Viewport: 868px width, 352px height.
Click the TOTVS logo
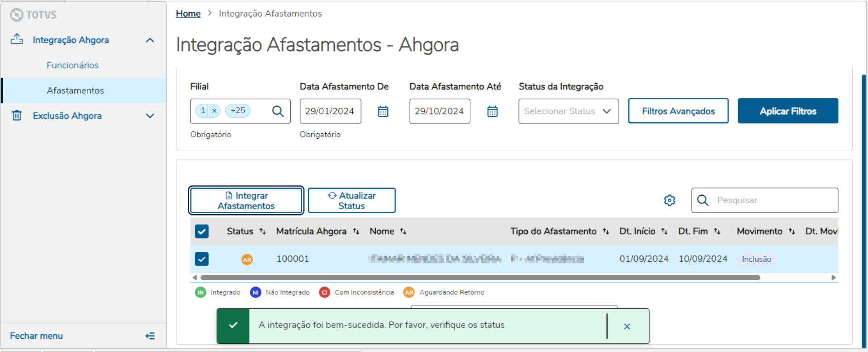(x=34, y=15)
